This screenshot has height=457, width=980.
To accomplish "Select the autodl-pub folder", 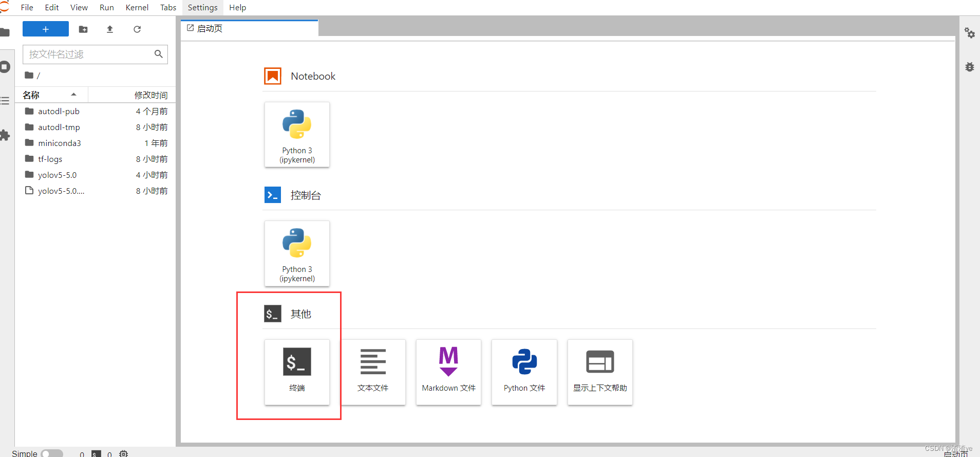I will coord(96,111).
